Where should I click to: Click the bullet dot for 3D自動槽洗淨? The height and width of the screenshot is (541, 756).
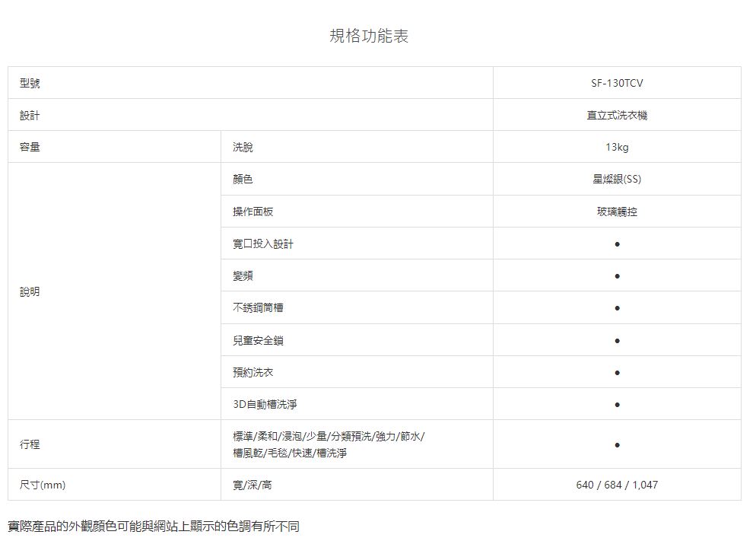pyautogui.click(x=617, y=405)
